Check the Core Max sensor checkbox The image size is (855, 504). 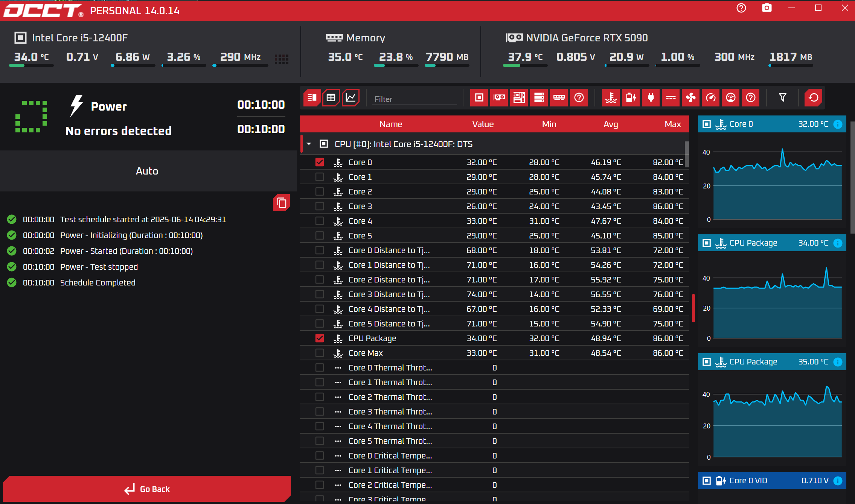pyautogui.click(x=320, y=353)
